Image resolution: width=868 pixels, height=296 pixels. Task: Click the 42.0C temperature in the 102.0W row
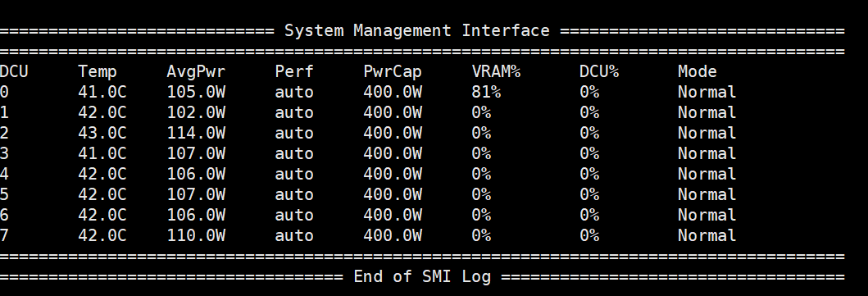[x=102, y=112]
